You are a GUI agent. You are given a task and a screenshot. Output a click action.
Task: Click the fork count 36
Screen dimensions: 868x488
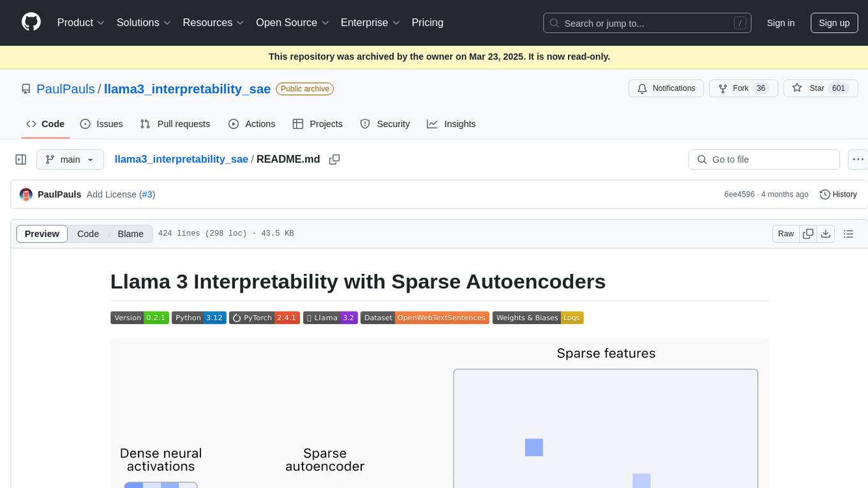click(761, 88)
